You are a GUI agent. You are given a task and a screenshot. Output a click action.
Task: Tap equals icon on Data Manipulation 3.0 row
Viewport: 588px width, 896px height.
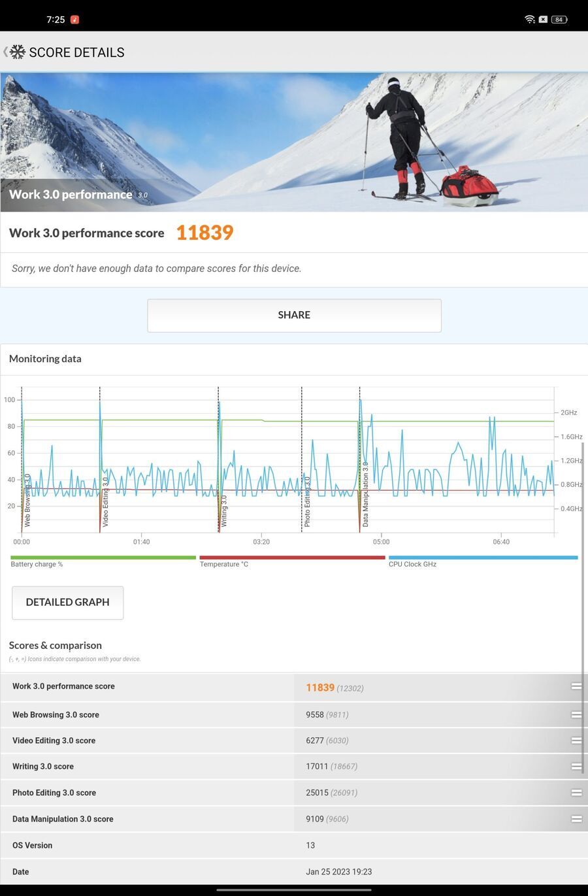tap(576, 819)
